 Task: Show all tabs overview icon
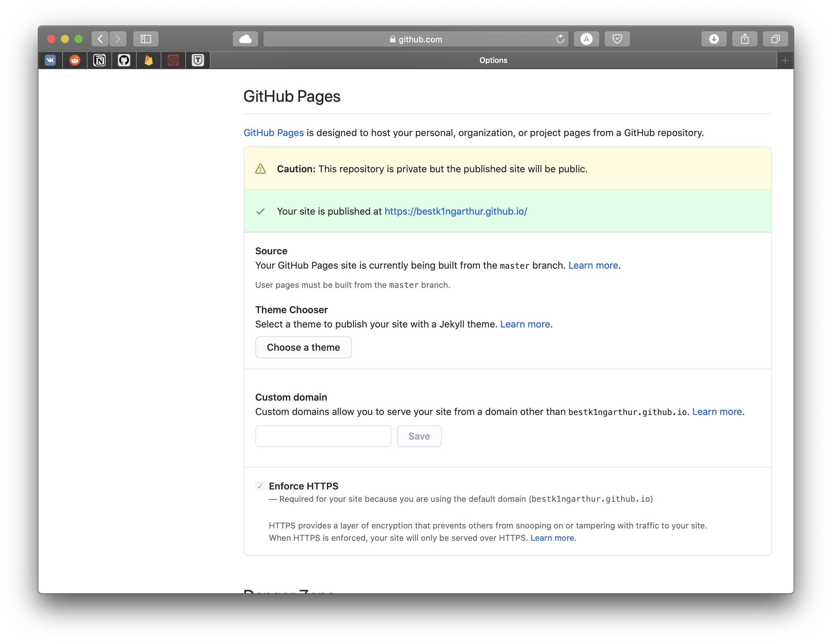coord(775,39)
